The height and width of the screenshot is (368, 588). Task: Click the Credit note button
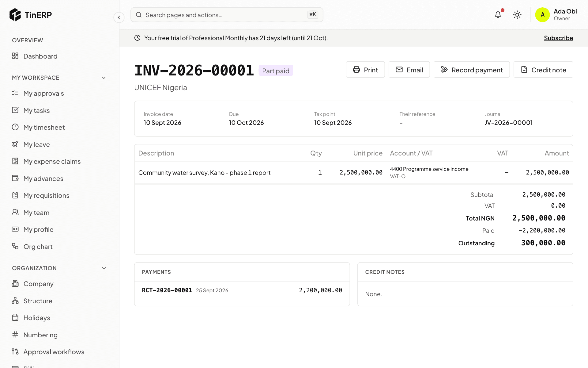[x=543, y=70]
